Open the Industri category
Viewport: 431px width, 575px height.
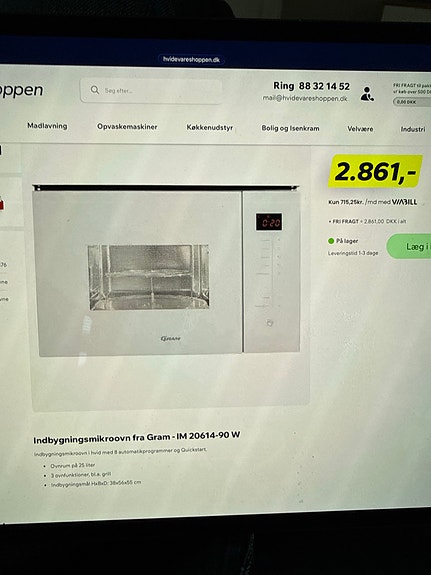coord(413,129)
